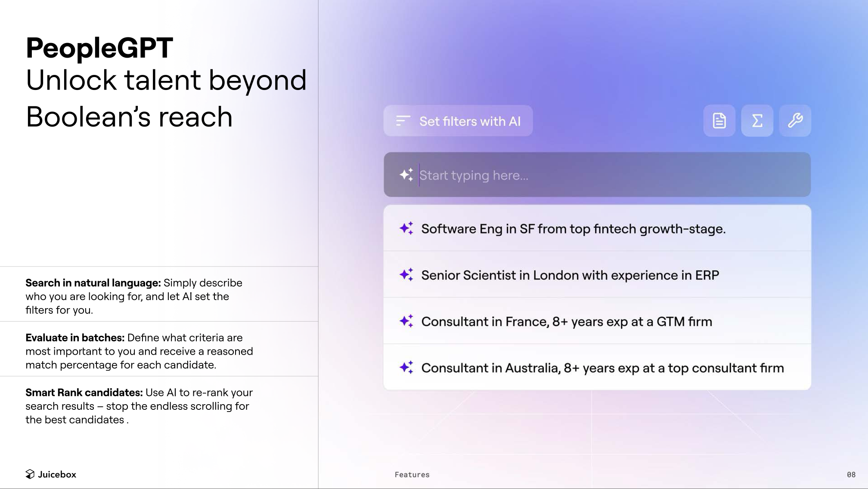The height and width of the screenshot is (489, 868).
Task: Click the Juicebox logo icon
Action: pos(30,474)
